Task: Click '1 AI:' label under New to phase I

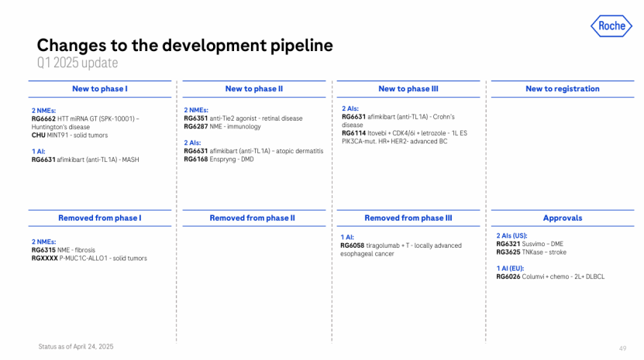Action: pyautogui.click(x=38, y=152)
